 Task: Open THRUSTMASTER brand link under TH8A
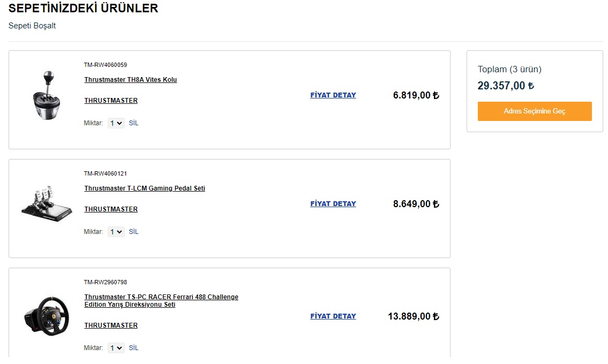[x=111, y=101]
